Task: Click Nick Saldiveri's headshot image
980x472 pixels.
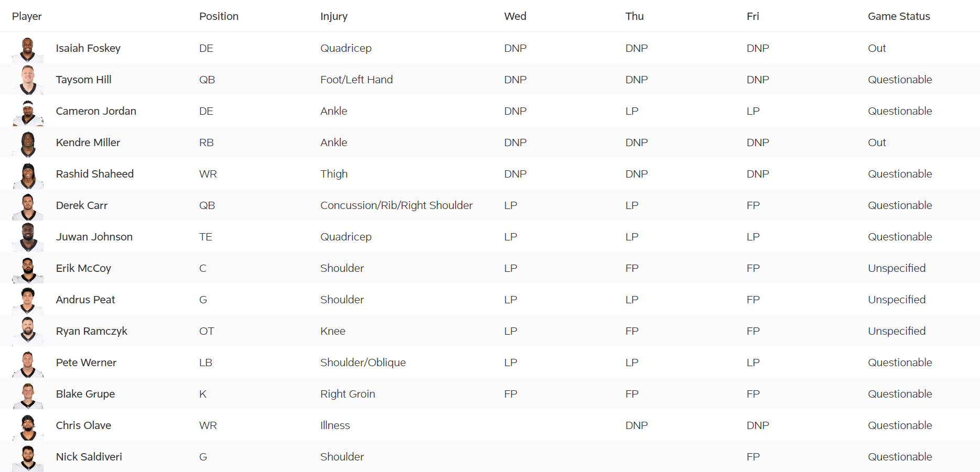Action: click(x=28, y=458)
